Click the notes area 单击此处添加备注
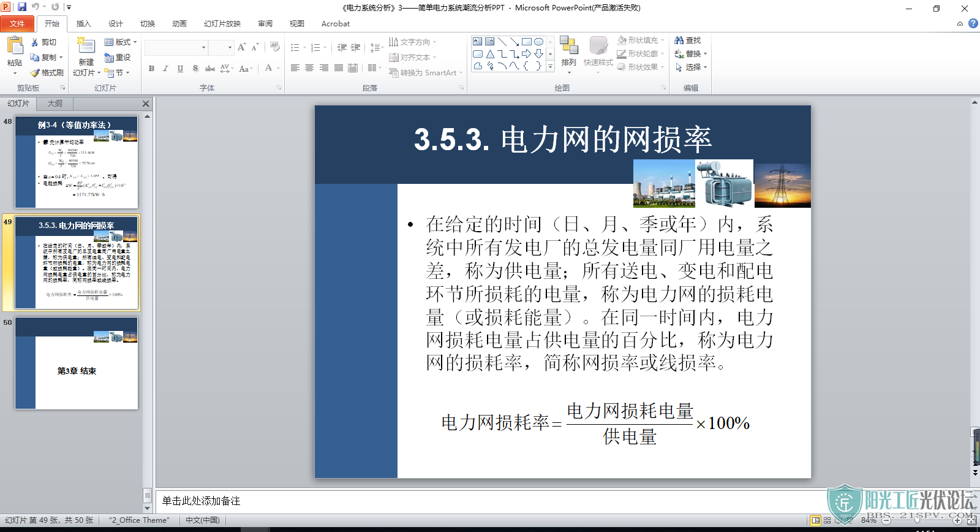Image resolution: width=980 pixels, height=532 pixels. (x=201, y=501)
